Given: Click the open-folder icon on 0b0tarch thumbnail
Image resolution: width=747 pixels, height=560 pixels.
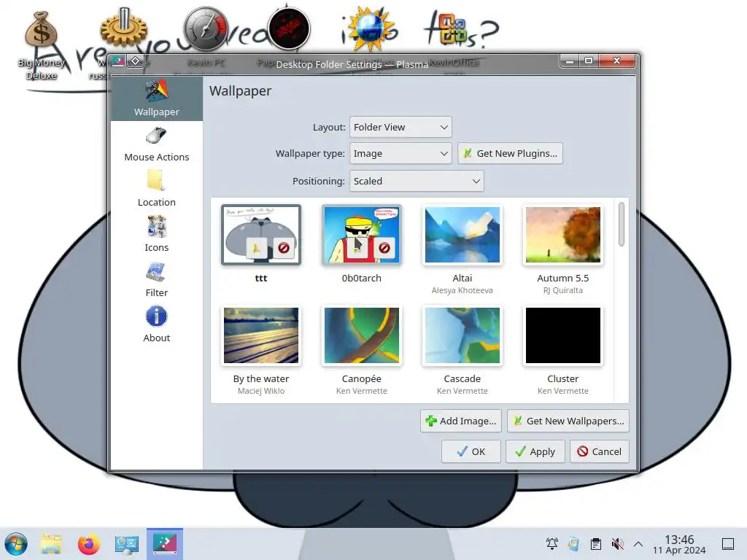Looking at the screenshot, I should point(357,248).
